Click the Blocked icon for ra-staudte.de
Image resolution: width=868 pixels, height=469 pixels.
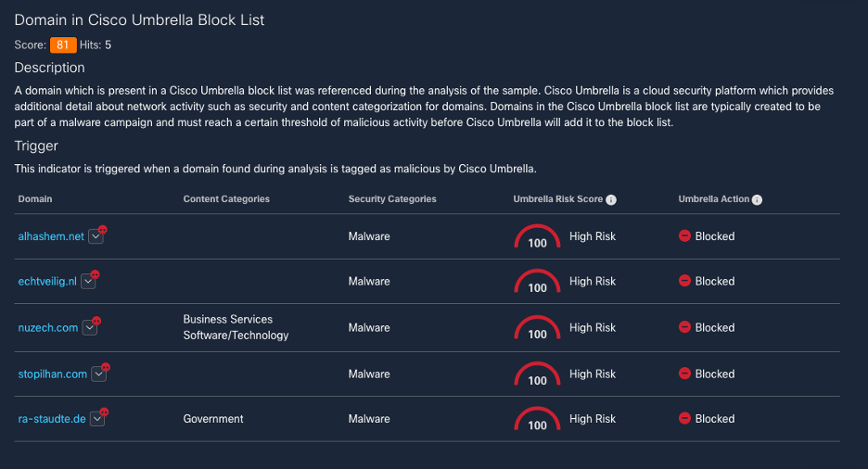(684, 419)
